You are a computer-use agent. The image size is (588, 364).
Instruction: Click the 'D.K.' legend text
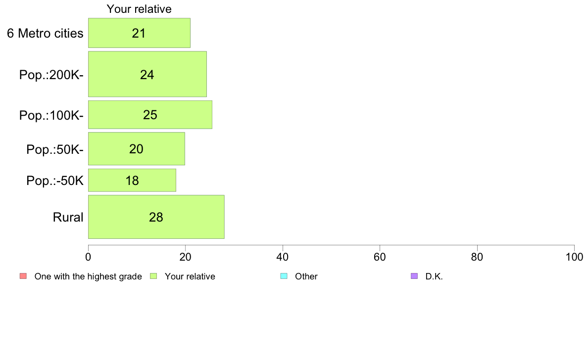click(x=434, y=276)
